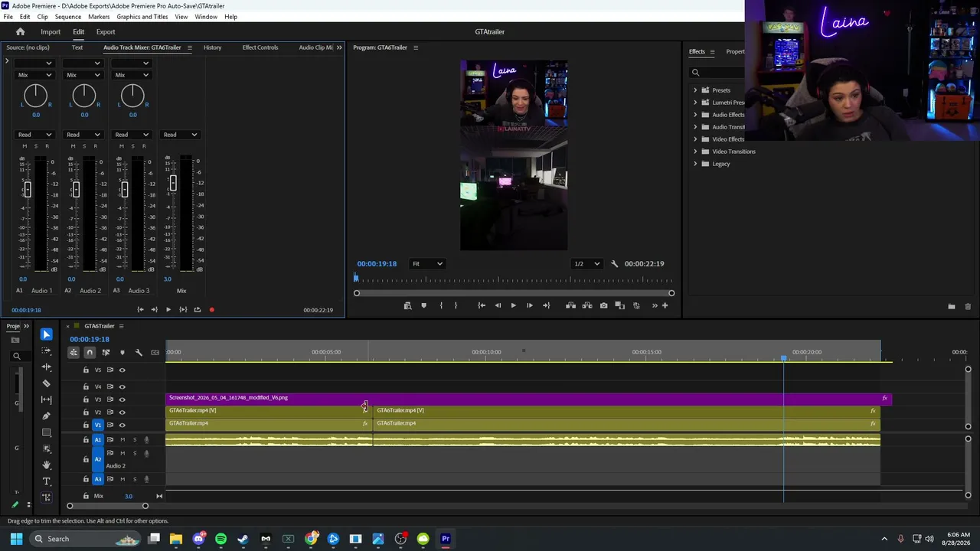Open the Export workspace tab
Image resolution: width=980 pixels, height=551 pixels.
click(x=106, y=32)
